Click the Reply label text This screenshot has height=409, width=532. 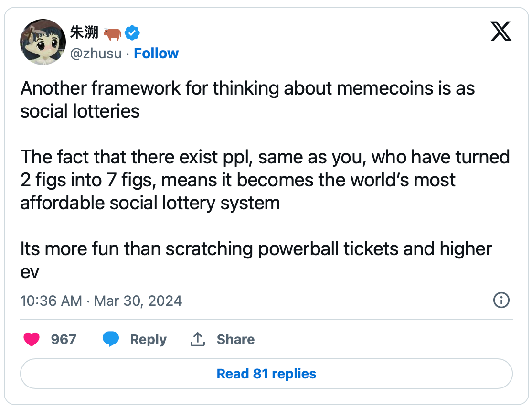[x=148, y=339]
